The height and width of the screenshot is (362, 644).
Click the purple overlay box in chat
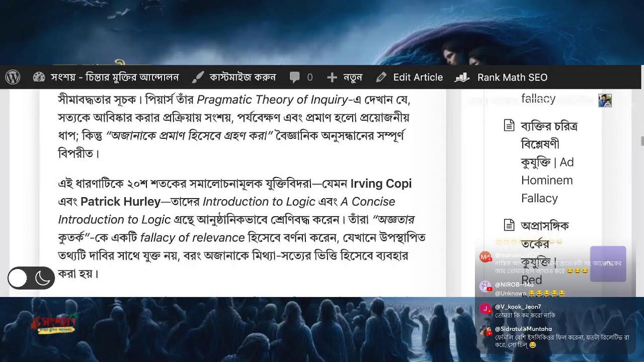pos(608,264)
